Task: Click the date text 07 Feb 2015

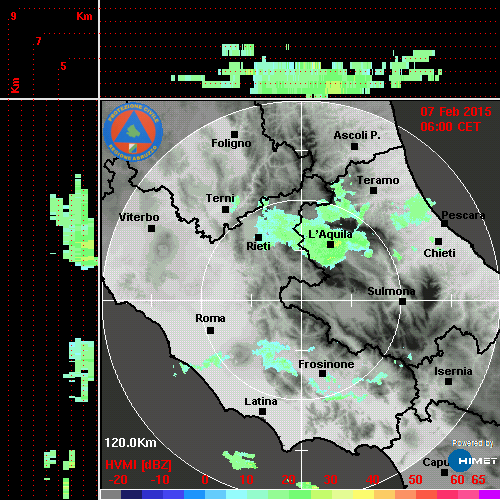Action: tap(456, 112)
